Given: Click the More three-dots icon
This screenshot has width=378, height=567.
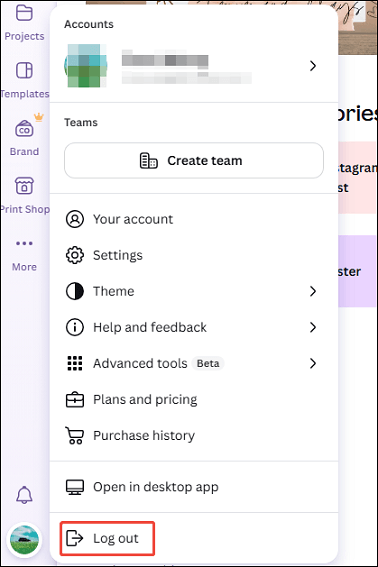Looking at the screenshot, I should 24,243.
